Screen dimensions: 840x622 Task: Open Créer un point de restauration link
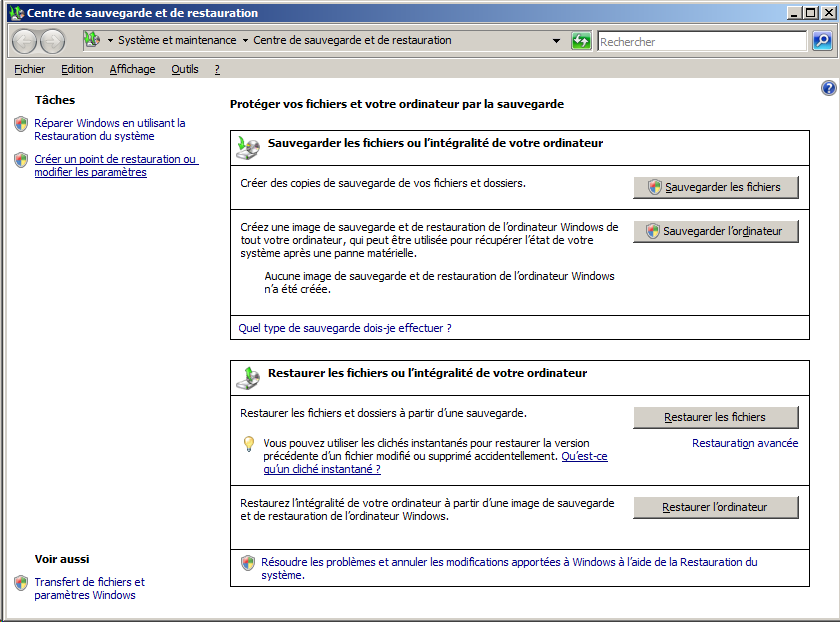[116, 166]
